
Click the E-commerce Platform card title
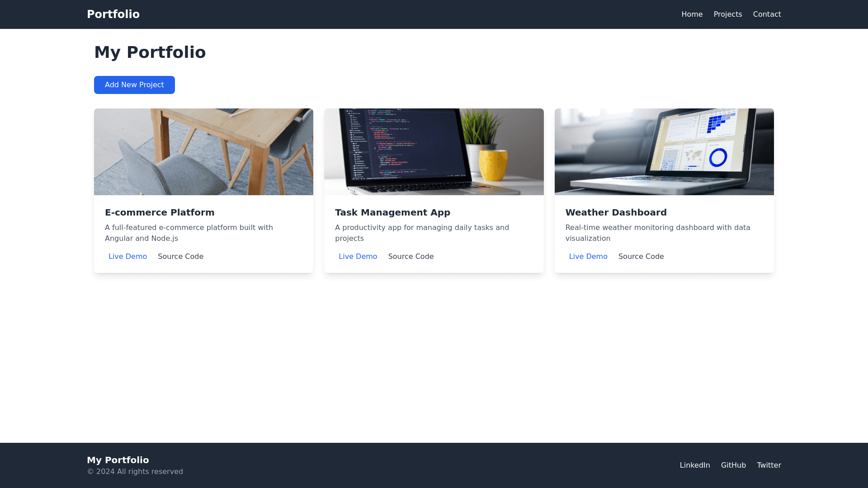click(x=160, y=212)
